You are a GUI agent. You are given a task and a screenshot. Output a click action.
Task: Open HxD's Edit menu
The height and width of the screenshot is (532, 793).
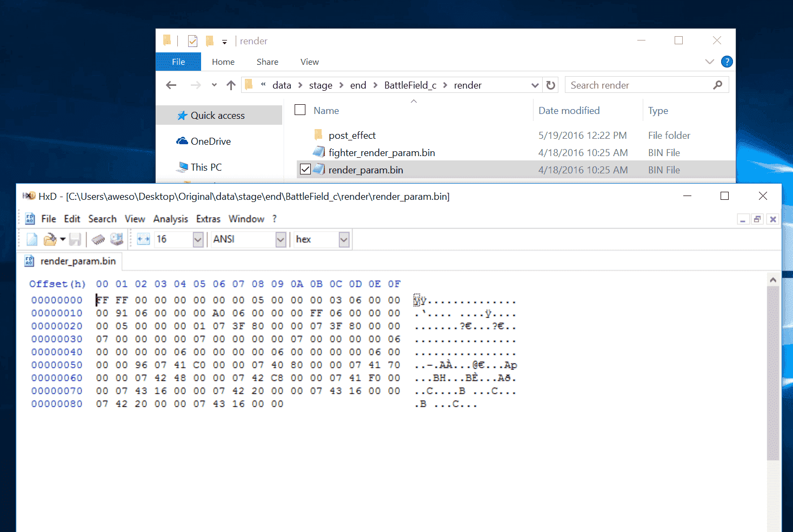point(72,219)
